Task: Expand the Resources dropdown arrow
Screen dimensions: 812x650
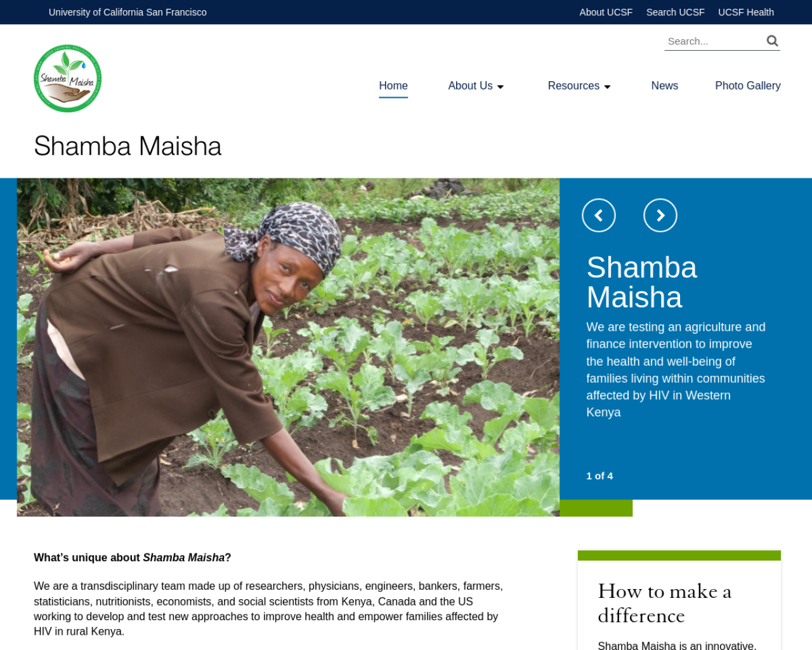Action: point(607,87)
